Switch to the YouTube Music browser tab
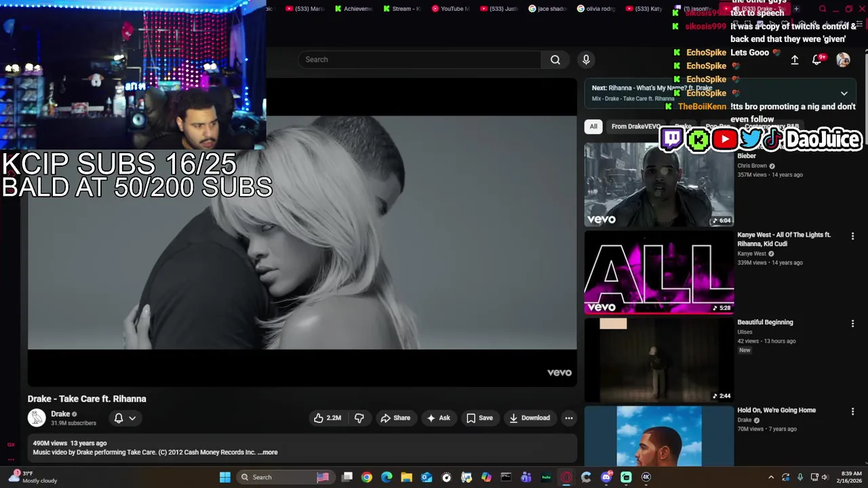 pyautogui.click(x=451, y=9)
